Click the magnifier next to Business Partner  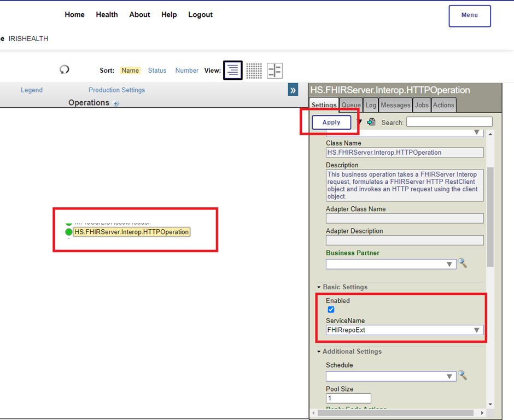[463, 264]
